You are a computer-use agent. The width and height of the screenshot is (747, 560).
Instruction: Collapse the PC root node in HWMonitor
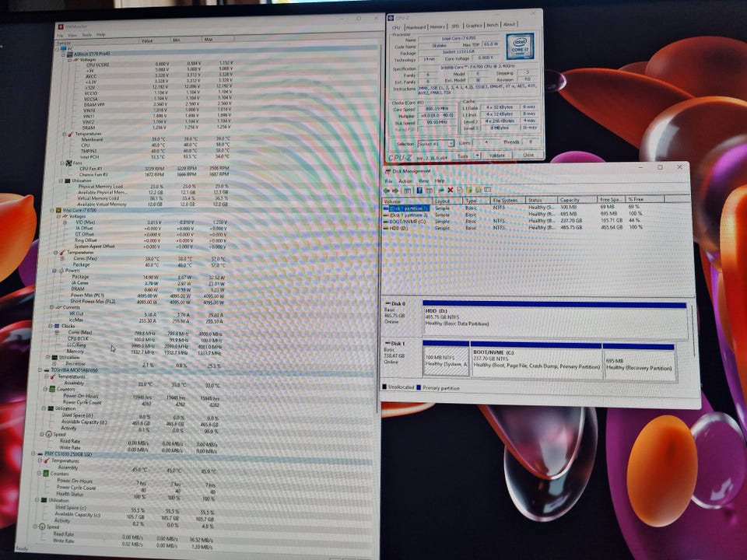pyautogui.click(x=58, y=48)
